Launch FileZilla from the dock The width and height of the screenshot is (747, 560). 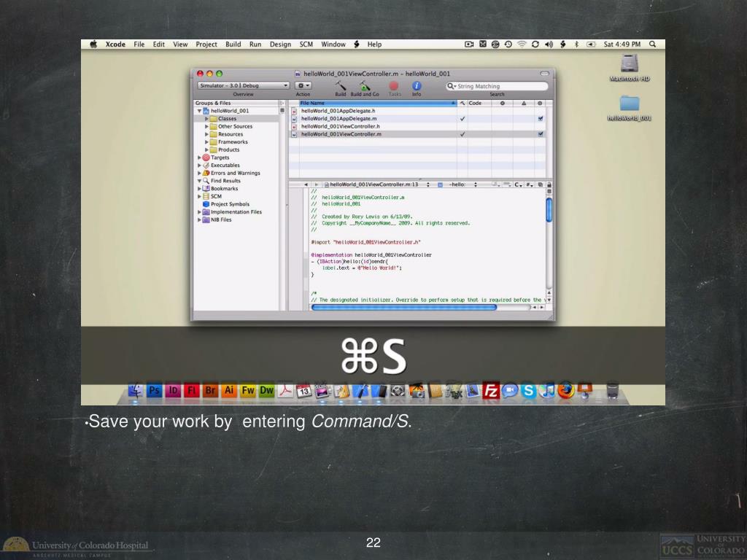[x=491, y=391]
